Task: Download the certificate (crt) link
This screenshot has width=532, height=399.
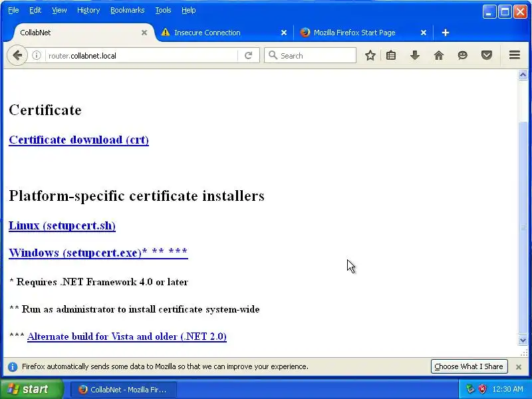Action: (x=78, y=140)
